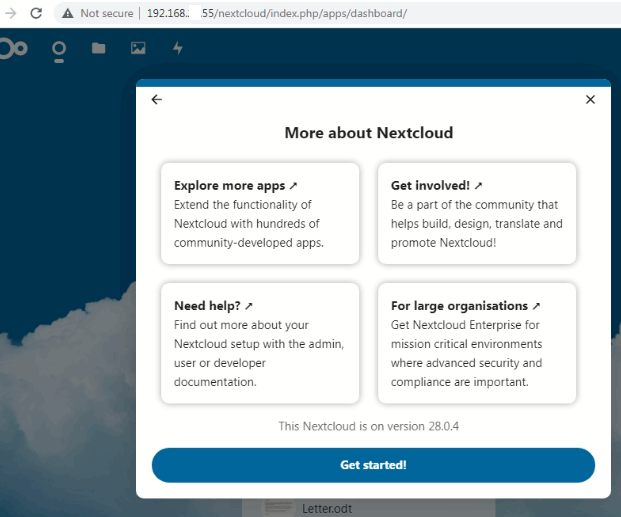Open the Need help? card
This screenshot has width=621, height=517.
tap(260, 343)
